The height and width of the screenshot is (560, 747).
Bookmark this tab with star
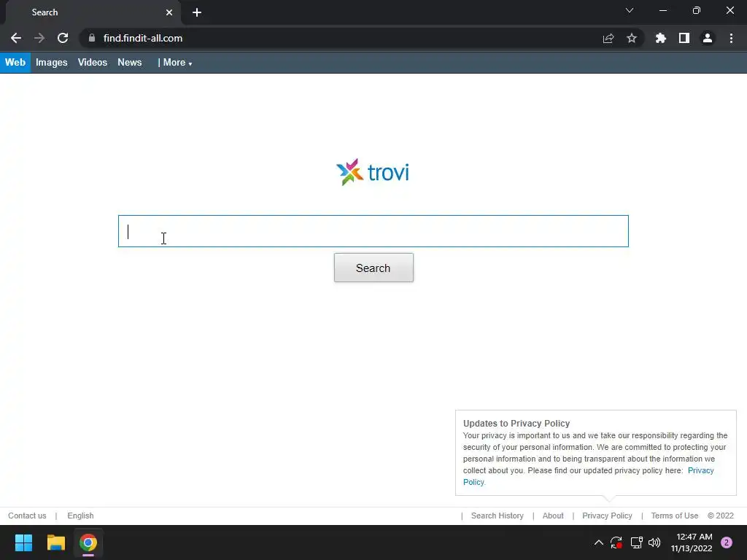coord(632,38)
